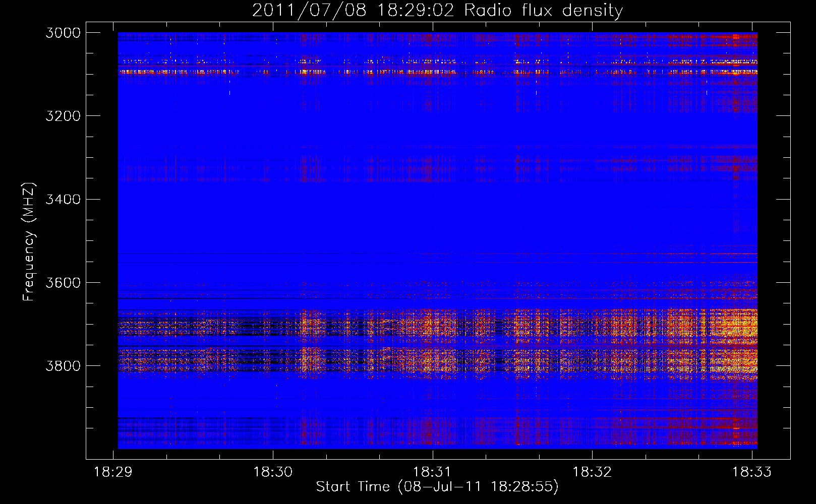816x504 pixels.
Task: Click the 3200 frequency axis label
Action: 63,116
